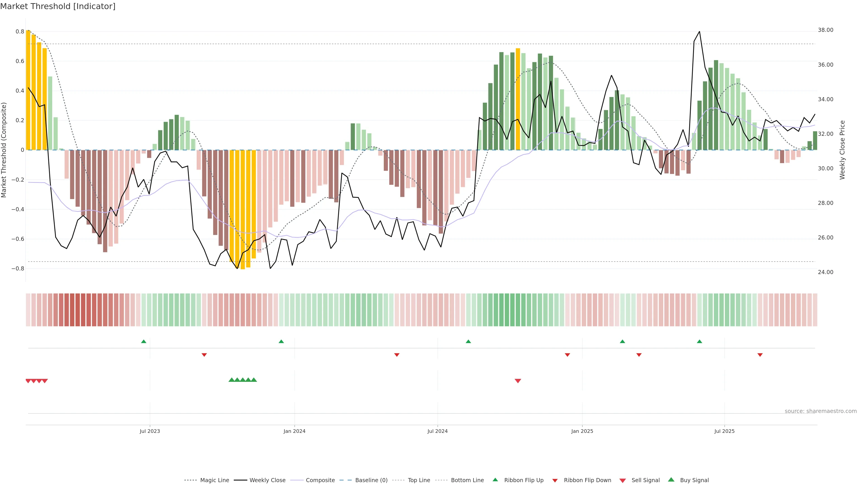Click the last red ribbon flip-down marker after Jul 2025

coord(760,355)
